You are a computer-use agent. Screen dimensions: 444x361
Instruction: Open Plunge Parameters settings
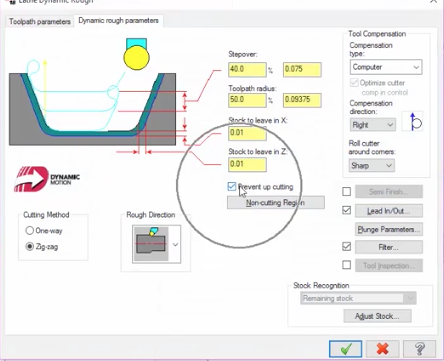(x=389, y=229)
